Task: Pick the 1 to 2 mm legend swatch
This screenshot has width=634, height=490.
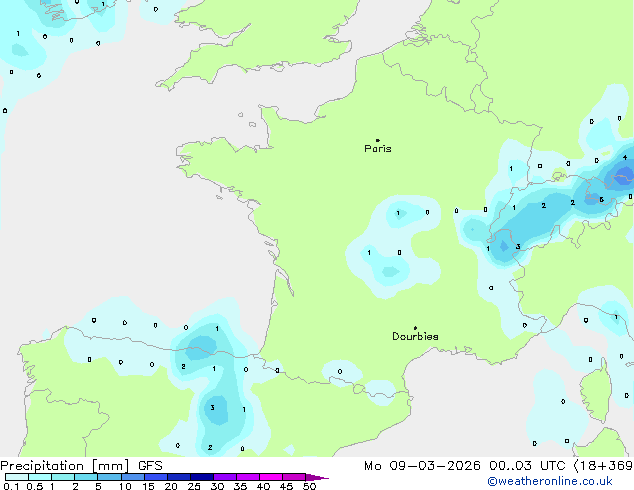Action: pos(63,477)
